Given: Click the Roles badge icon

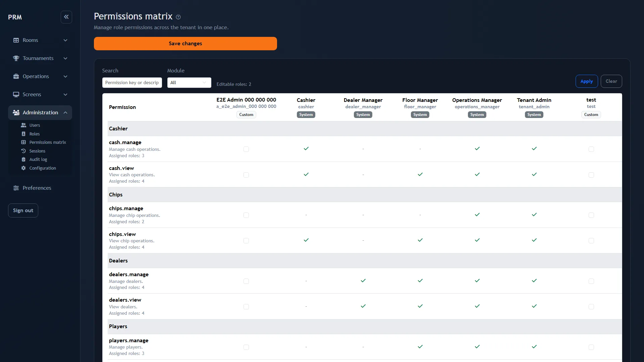Looking at the screenshot, I should (x=23, y=134).
